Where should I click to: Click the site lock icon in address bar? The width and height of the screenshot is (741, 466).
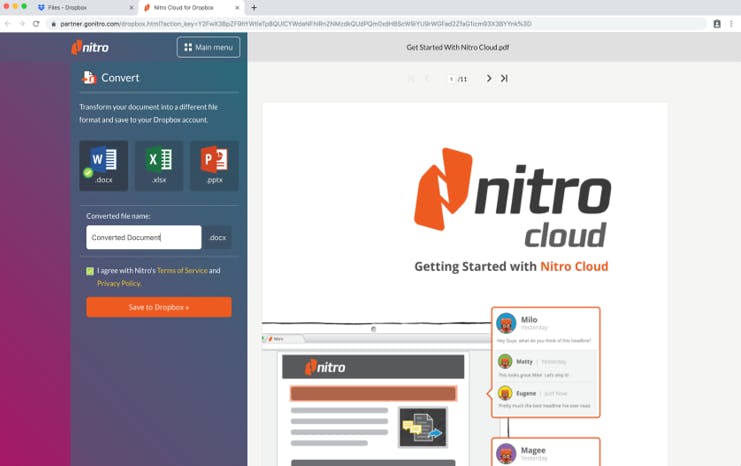(53, 24)
